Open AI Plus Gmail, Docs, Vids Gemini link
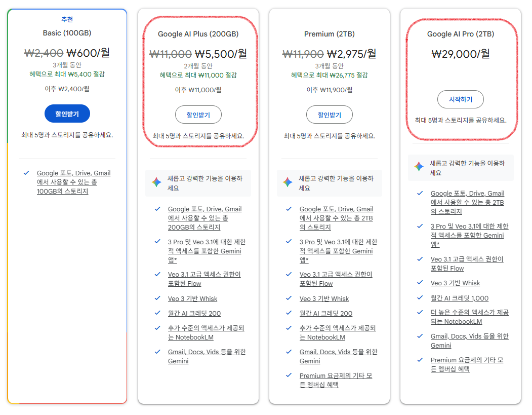Image resolution: width=532 pixels, height=415 pixels. pos(207,356)
